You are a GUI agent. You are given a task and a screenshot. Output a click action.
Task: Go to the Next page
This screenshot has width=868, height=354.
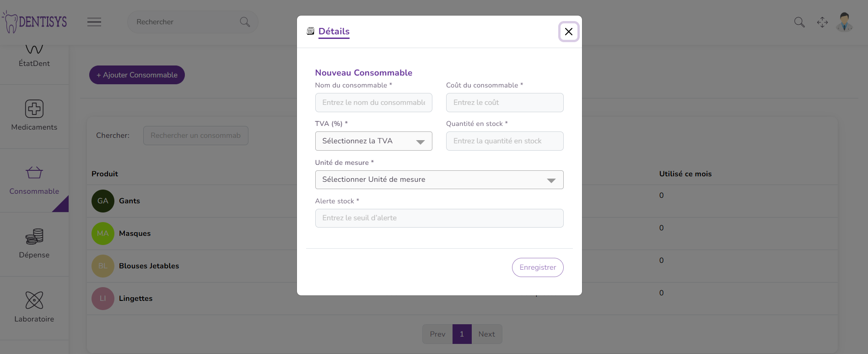click(x=486, y=334)
